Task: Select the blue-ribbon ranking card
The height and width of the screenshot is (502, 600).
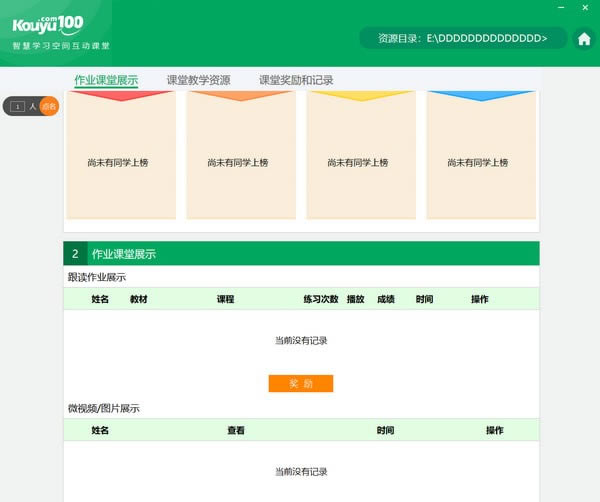Action: coord(481,155)
